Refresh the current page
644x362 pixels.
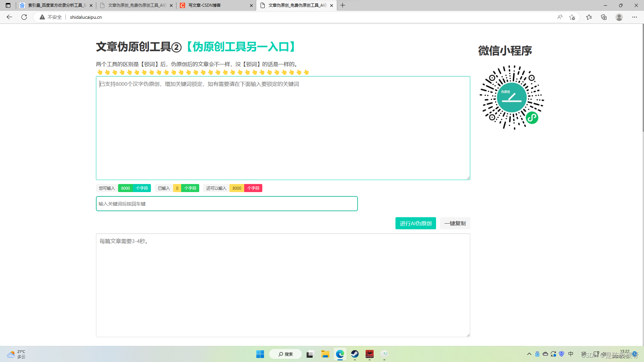pos(24,17)
